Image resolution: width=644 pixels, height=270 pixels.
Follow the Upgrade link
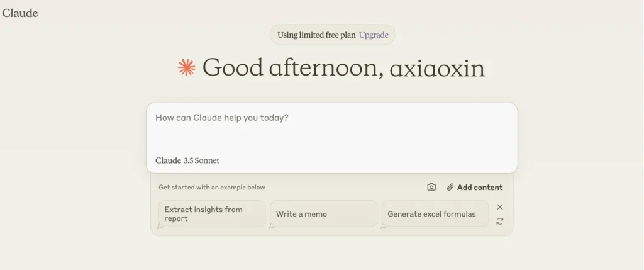[x=374, y=35]
